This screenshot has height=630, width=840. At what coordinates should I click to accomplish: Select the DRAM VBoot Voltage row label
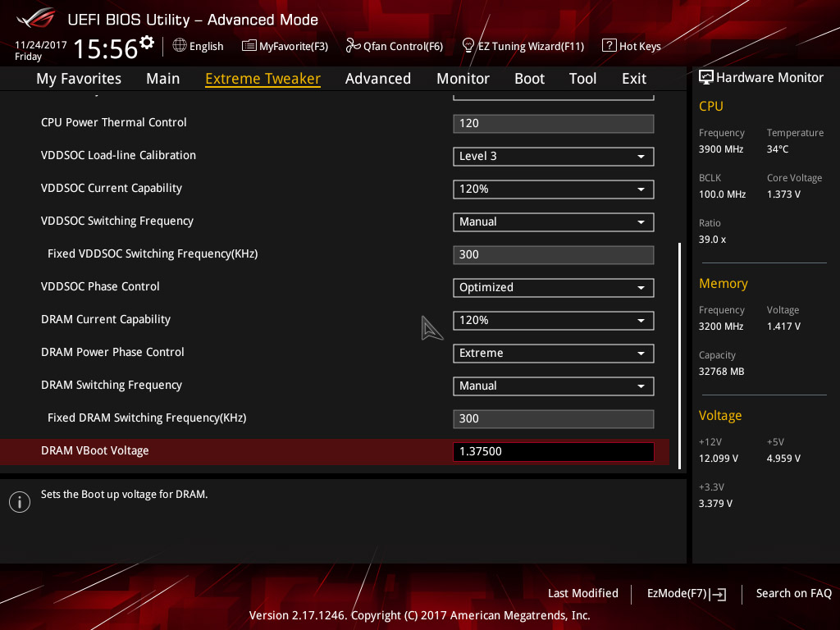[x=95, y=450]
